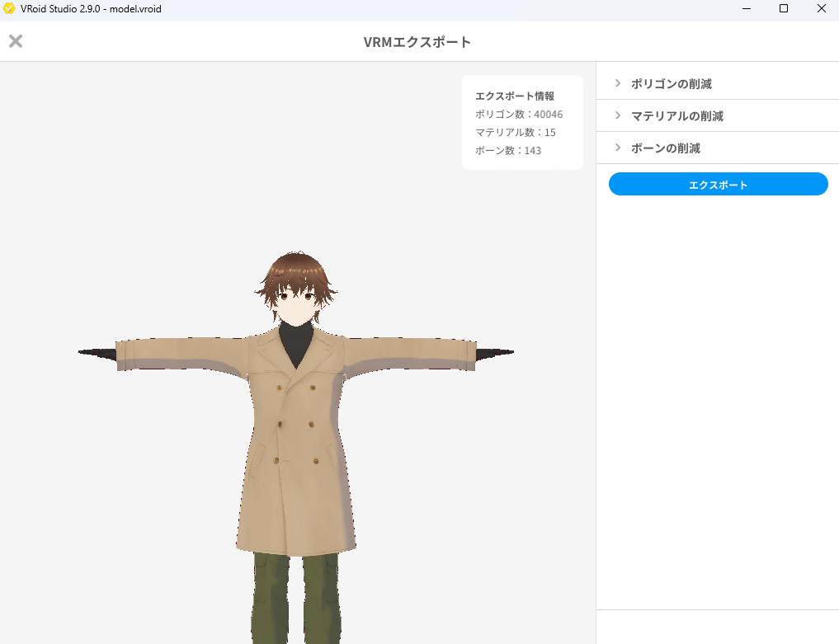
Task: Minimize the VRoid Studio window
Action: [746, 9]
